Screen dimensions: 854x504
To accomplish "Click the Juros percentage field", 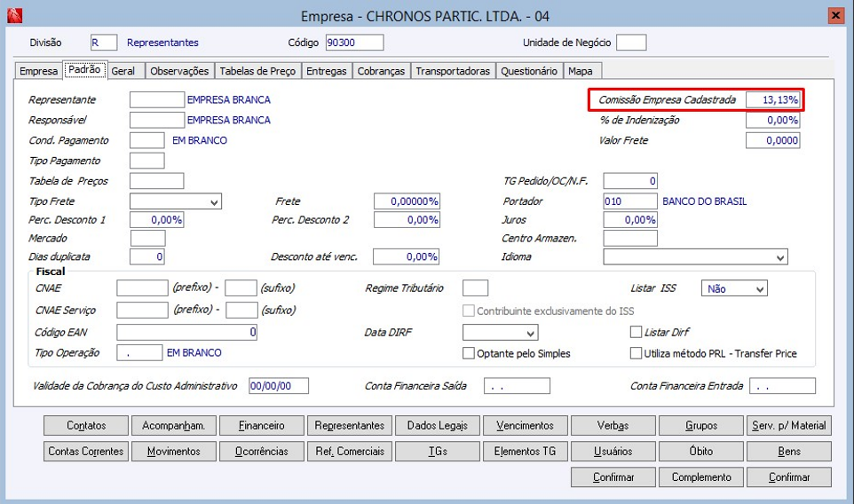I will click(x=630, y=220).
